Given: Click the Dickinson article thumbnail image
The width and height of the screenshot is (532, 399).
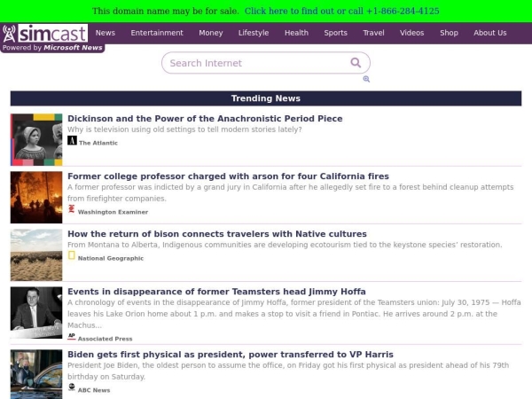Looking at the screenshot, I should pos(36,140).
